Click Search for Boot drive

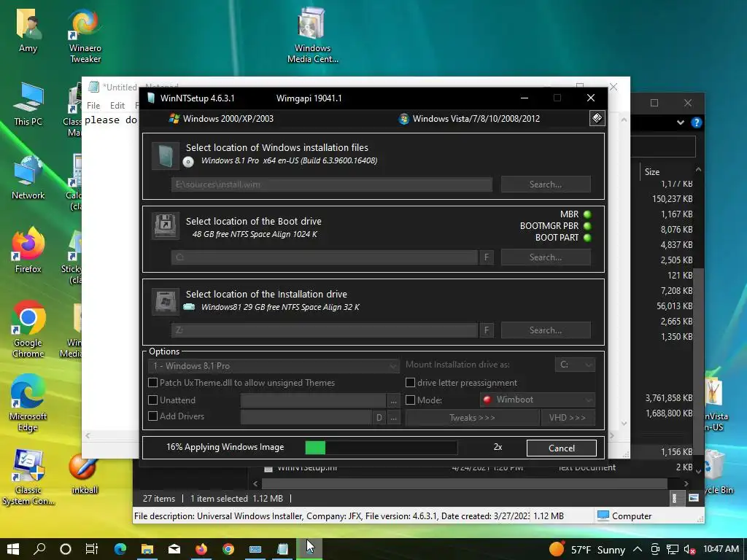click(x=546, y=257)
